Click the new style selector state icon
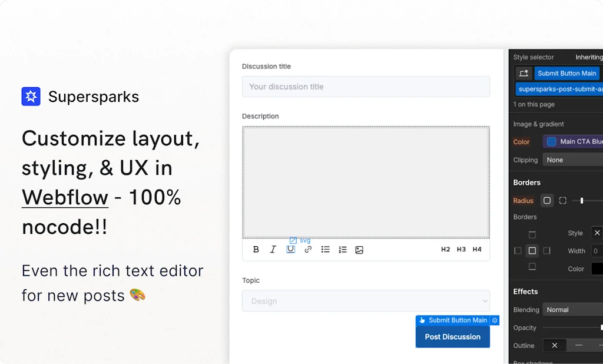Viewport: 603px width, 364px height. pyautogui.click(x=524, y=74)
